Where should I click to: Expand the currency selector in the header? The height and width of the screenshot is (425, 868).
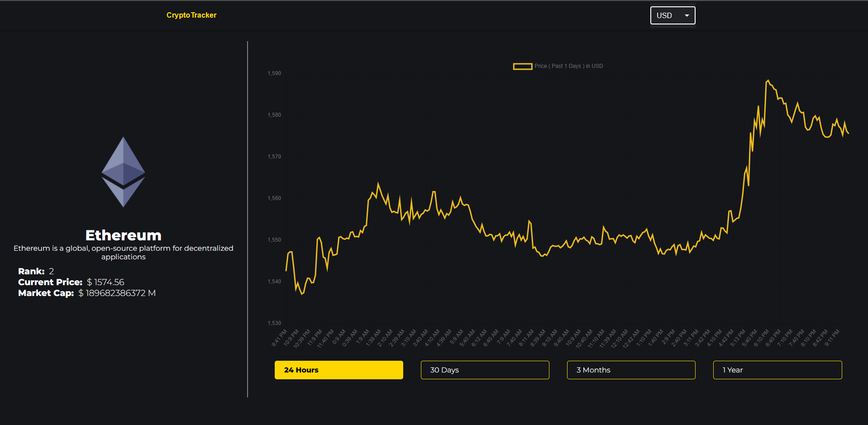coord(672,15)
